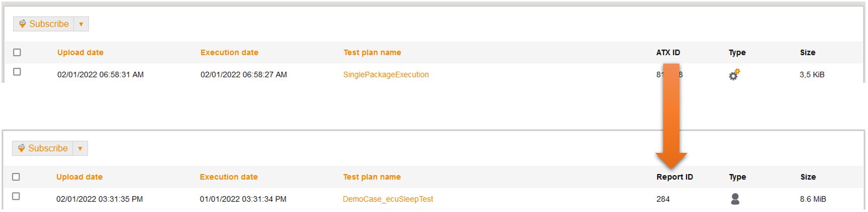Click the report ID value 284

pyautogui.click(x=663, y=199)
